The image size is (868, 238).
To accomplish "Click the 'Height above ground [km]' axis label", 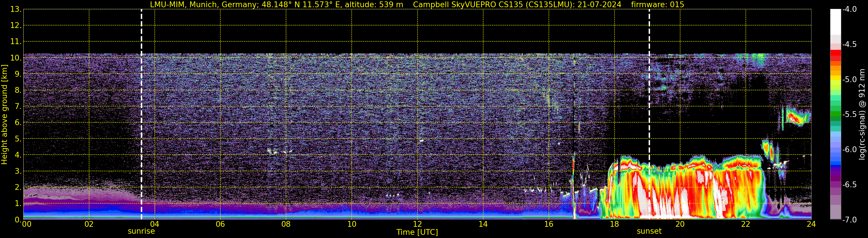I will 4,115.
